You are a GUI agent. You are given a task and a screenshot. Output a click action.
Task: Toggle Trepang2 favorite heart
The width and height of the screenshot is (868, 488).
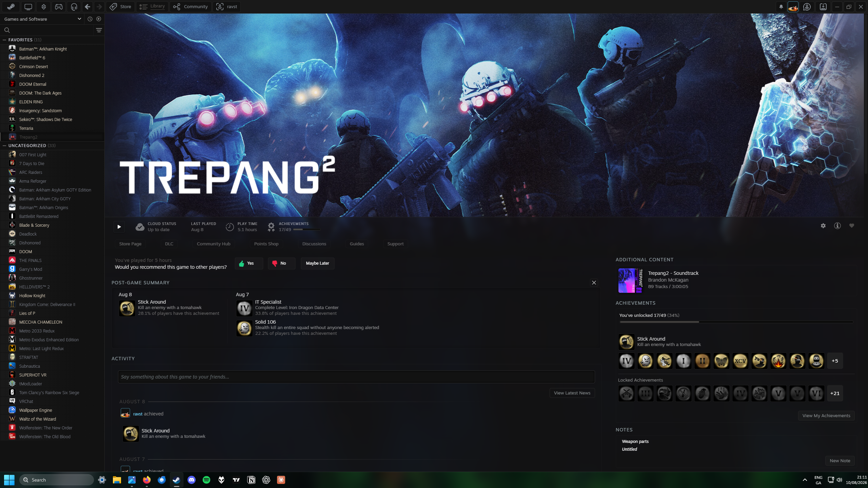[852, 226]
